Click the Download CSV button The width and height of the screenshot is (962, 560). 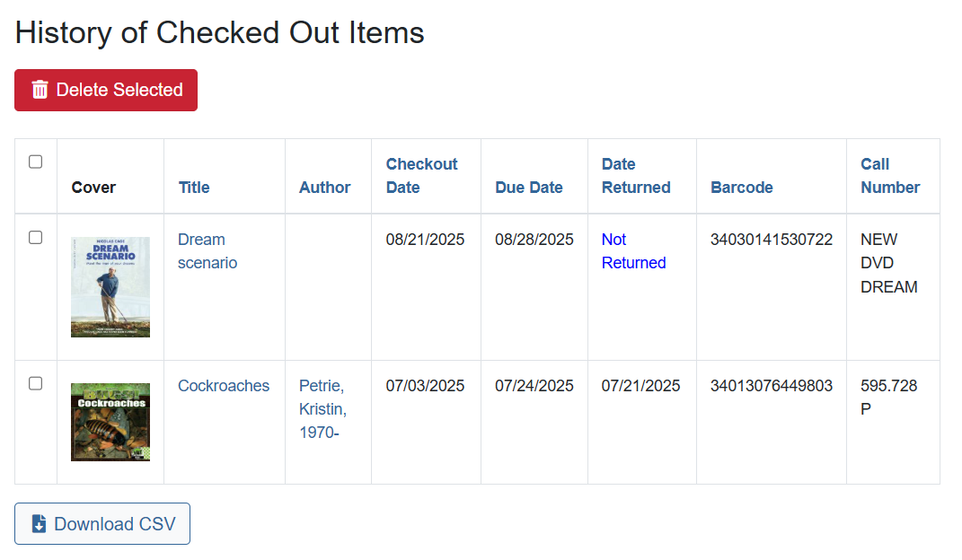(x=102, y=524)
